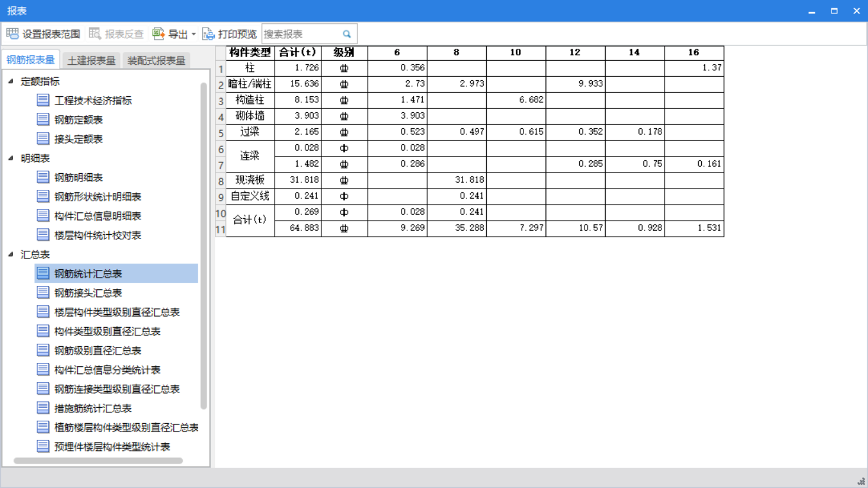868x488 pixels.
Task: Switch to the 土建报表量 tab
Action: (91, 60)
